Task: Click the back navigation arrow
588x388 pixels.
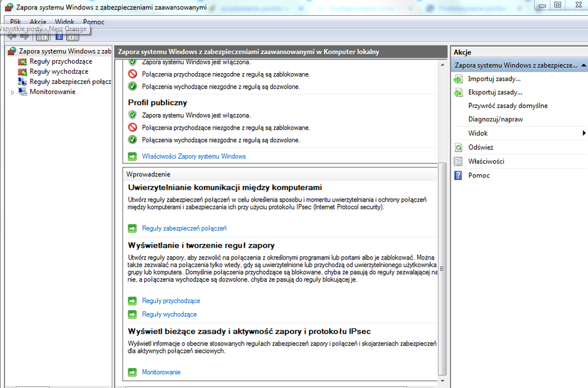Action: coord(11,36)
